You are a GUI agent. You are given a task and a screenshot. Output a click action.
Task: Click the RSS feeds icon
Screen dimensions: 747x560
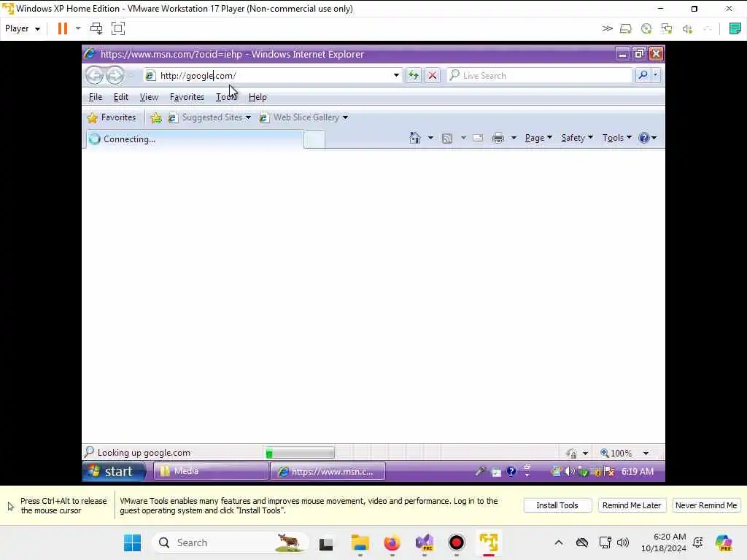[x=447, y=139]
